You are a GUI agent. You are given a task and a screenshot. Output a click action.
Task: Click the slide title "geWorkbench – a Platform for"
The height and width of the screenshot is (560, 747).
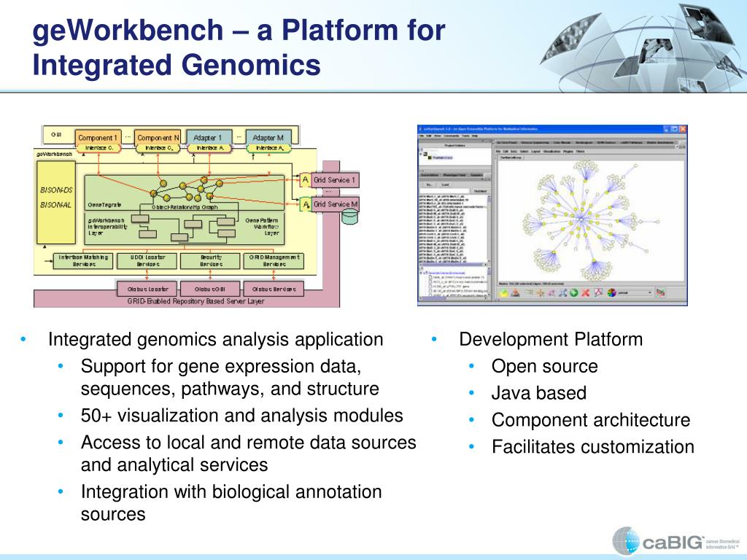click(x=239, y=30)
